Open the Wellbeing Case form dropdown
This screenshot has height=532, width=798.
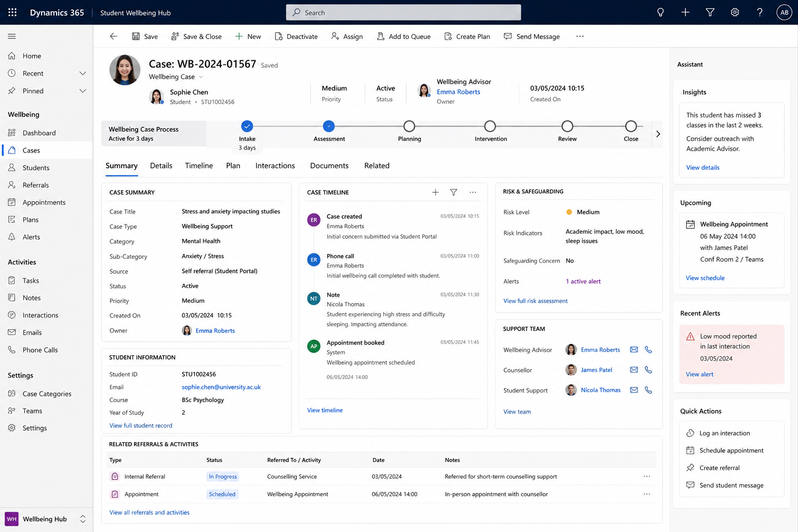(x=201, y=77)
